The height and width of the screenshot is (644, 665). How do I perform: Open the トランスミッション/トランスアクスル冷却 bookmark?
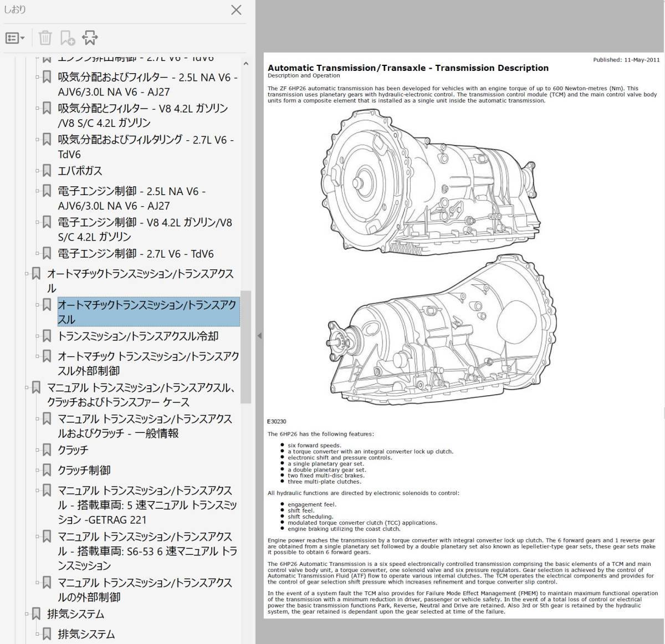pos(138,336)
